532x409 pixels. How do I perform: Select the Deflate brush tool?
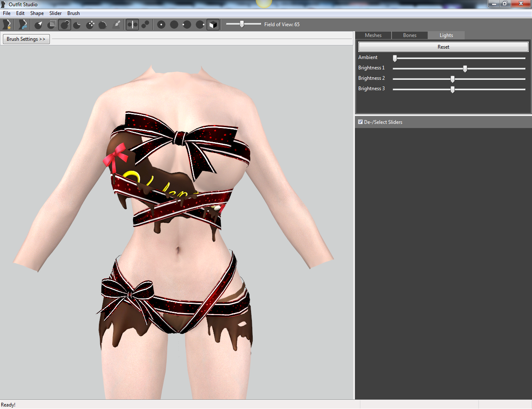(x=78, y=25)
